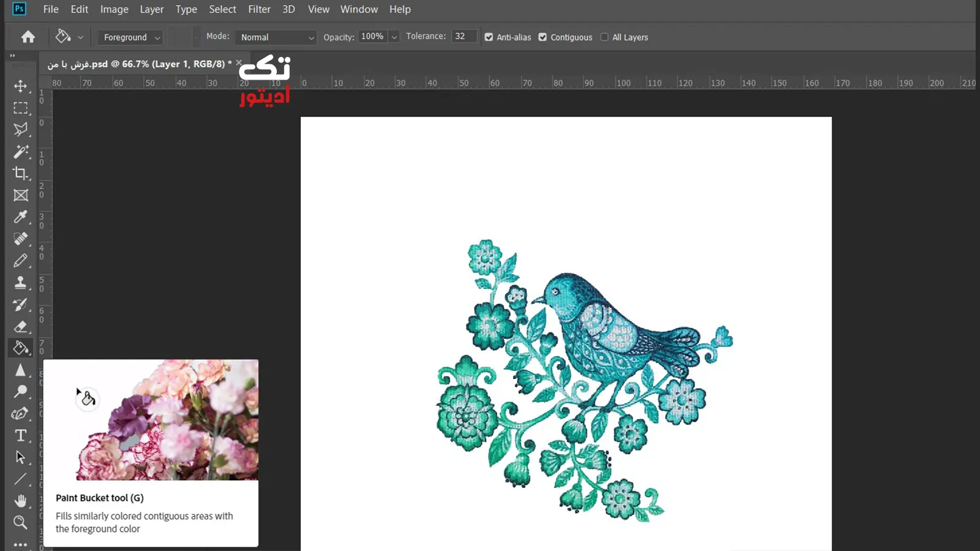The height and width of the screenshot is (551, 980).
Task: Close the .psd document tab
Action: click(x=239, y=63)
